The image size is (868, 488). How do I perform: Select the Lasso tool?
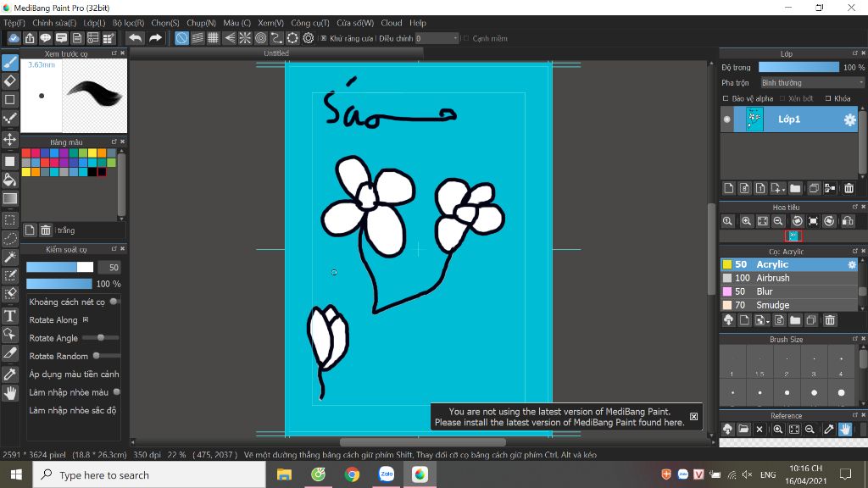(10, 238)
